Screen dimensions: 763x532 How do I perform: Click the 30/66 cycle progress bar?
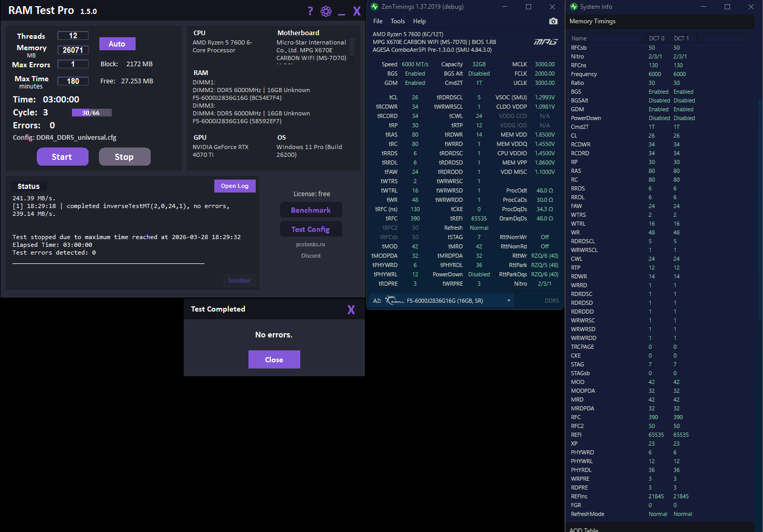click(x=92, y=113)
